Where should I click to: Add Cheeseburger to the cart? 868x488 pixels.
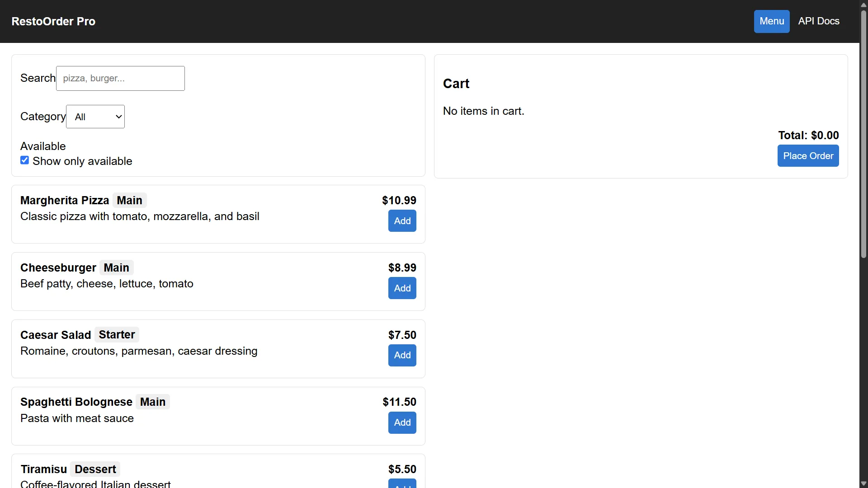tap(402, 288)
